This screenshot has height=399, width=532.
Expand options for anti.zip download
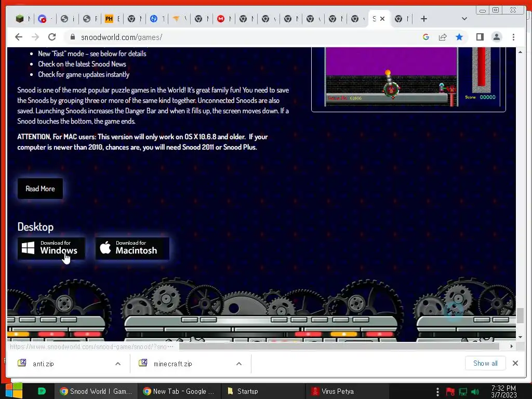coord(118,364)
